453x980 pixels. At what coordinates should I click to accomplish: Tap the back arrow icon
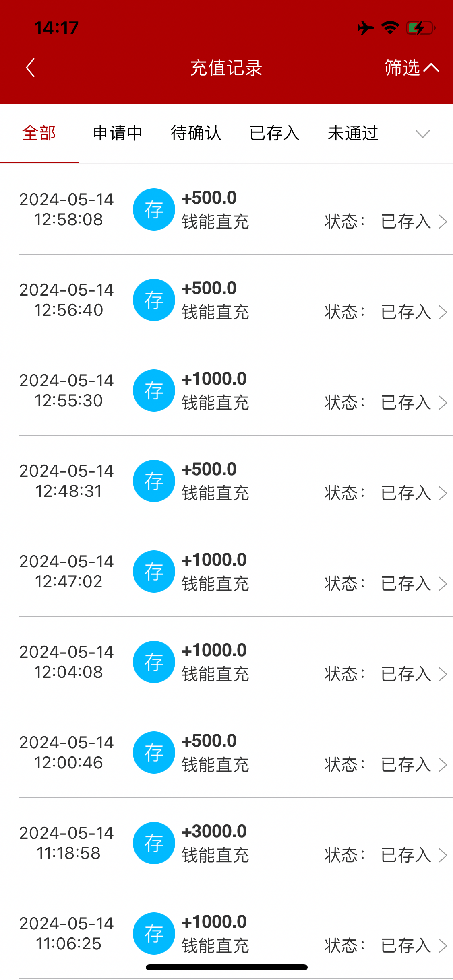click(31, 68)
